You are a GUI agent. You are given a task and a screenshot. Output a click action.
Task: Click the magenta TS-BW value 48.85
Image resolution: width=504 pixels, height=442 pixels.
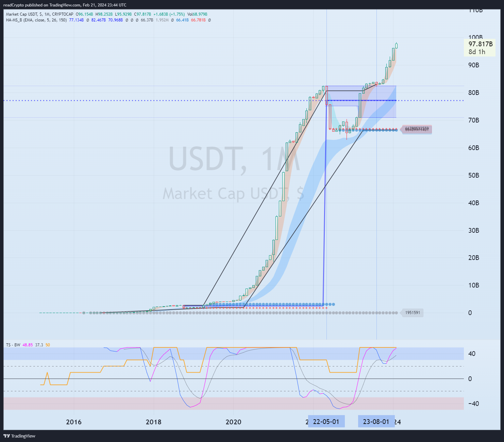[x=28, y=345]
